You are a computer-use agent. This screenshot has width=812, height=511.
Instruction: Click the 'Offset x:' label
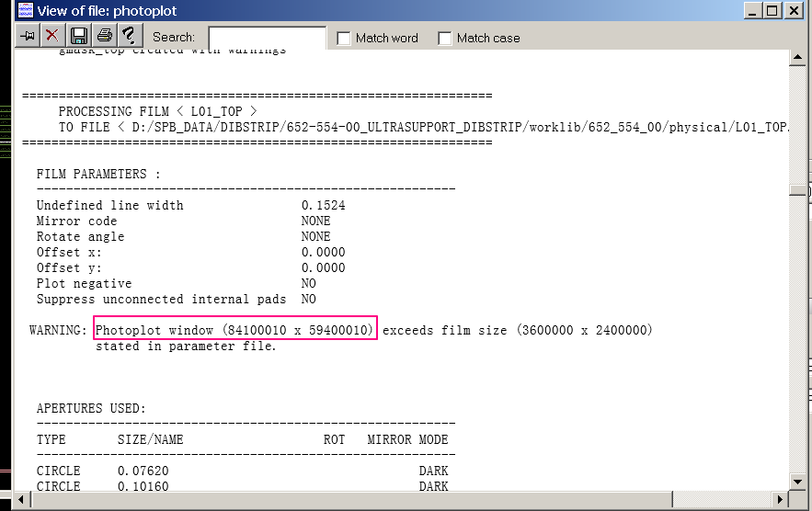click(x=69, y=252)
